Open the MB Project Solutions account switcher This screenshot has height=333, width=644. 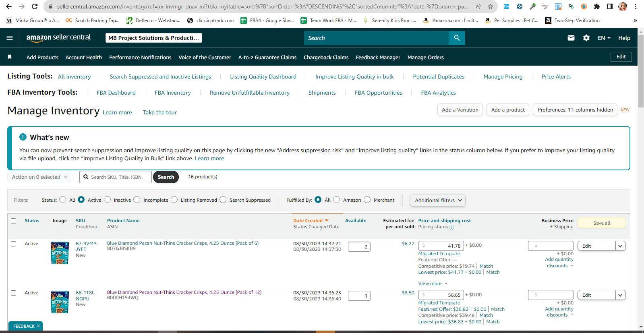154,38
